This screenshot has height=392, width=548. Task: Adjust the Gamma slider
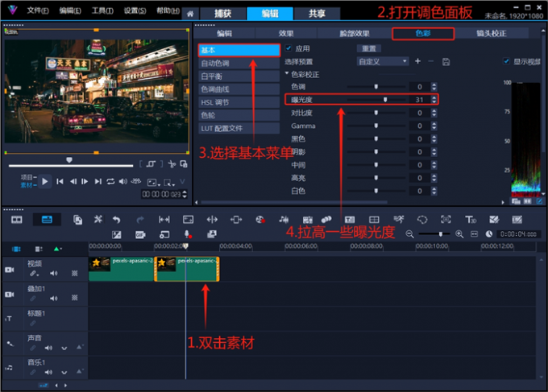(x=377, y=126)
